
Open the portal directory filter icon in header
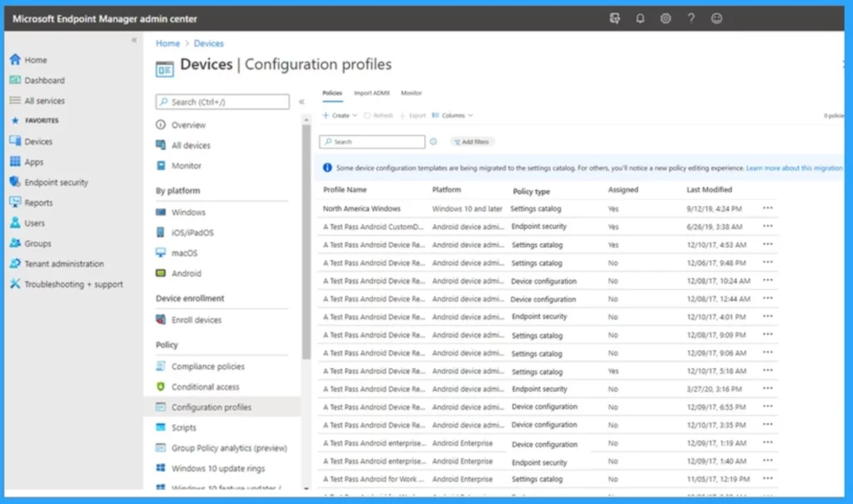click(615, 18)
